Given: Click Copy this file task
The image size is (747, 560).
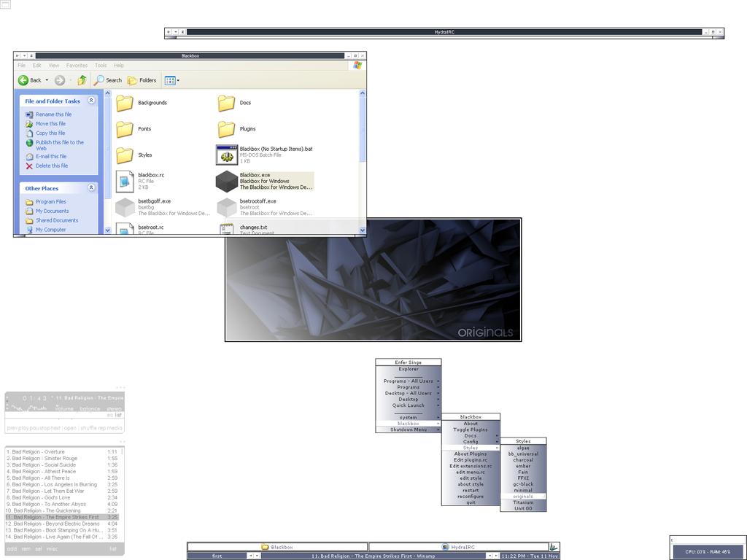Looking at the screenshot, I should (x=50, y=133).
